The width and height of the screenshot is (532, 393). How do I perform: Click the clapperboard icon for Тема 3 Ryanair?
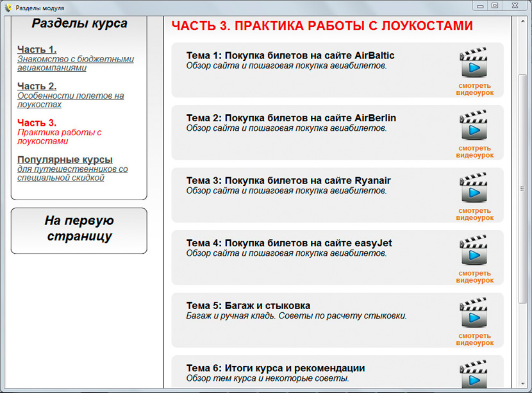pyautogui.click(x=474, y=187)
